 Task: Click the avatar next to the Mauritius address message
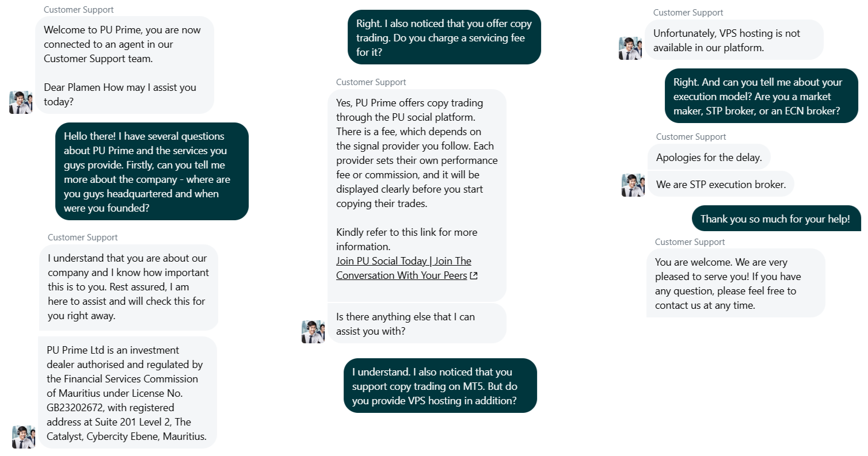pos(23,437)
